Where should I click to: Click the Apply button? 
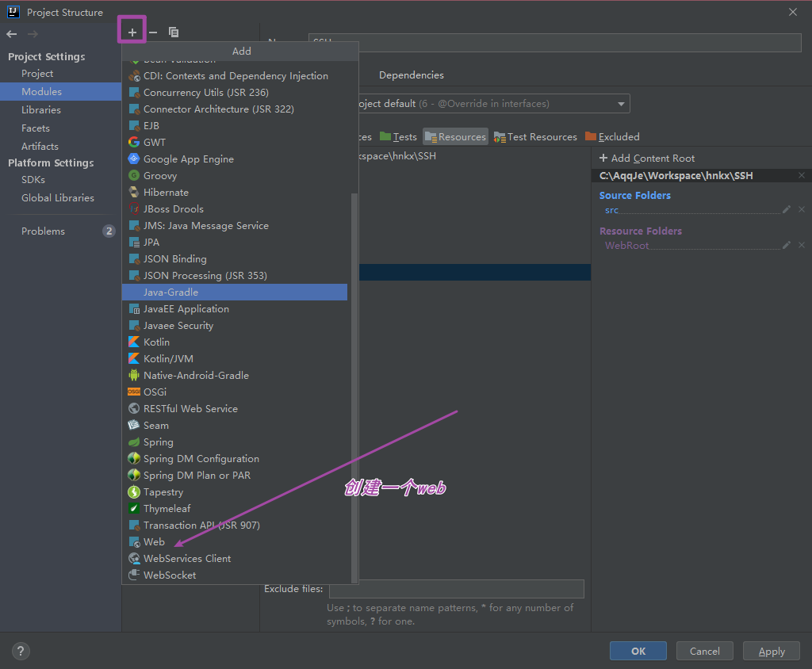(772, 651)
